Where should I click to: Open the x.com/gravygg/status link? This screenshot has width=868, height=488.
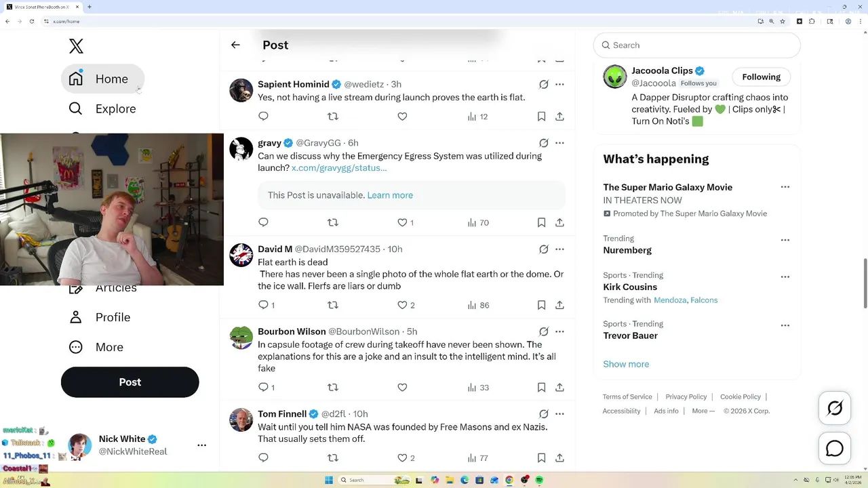(x=339, y=167)
